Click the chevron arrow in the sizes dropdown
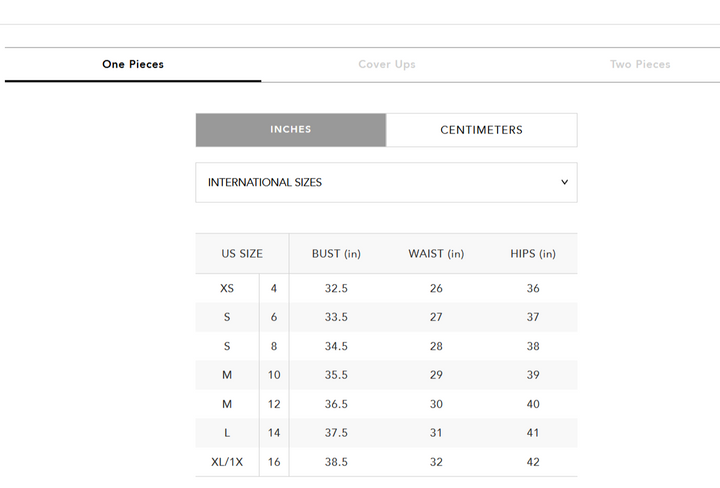The width and height of the screenshot is (720, 488). 564,183
